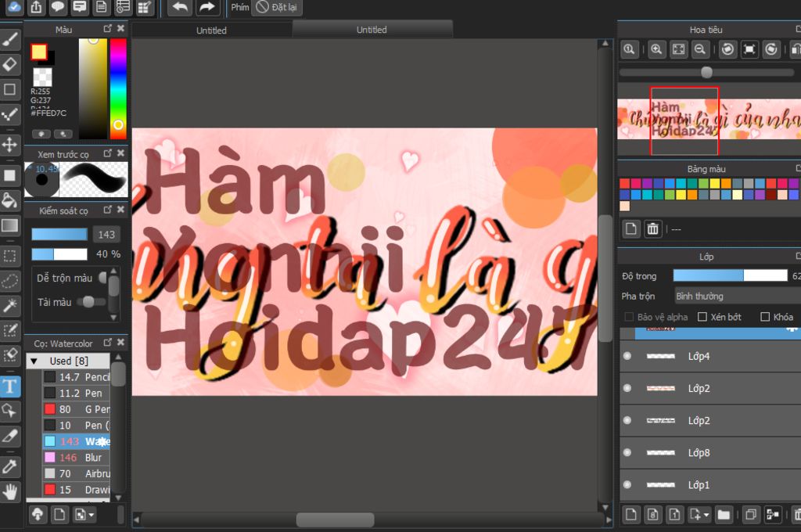
Task: Select the Dot pen tool
Action: pyautogui.click(x=9, y=114)
